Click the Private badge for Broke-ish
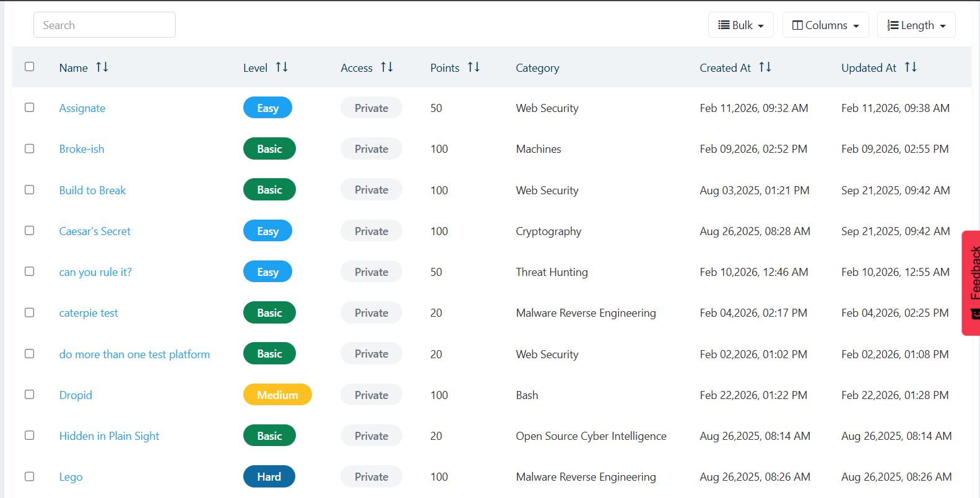The width and height of the screenshot is (980, 498). (x=371, y=149)
